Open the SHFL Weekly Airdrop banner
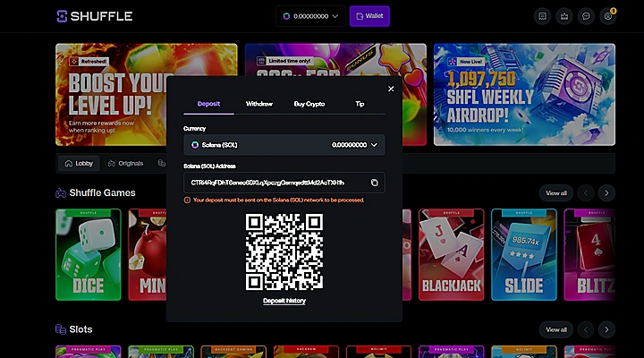Viewport: 644px width, 358px height. pos(524,95)
